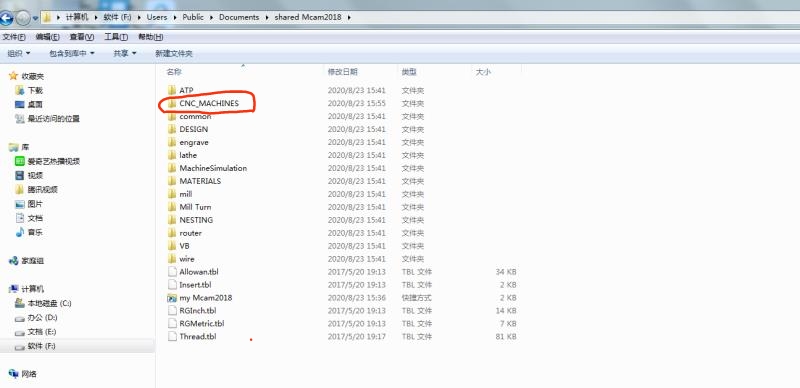Screen dimensions: 800x388
Task: Expand arrow after shared Mcam2018 breadcrumb
Action: 349,17
